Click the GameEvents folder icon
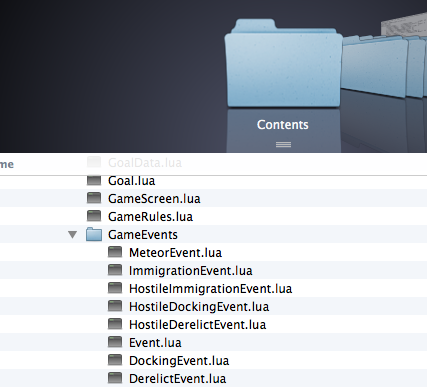The height and width of the screenshot is (389, 427). click(94, 234)
